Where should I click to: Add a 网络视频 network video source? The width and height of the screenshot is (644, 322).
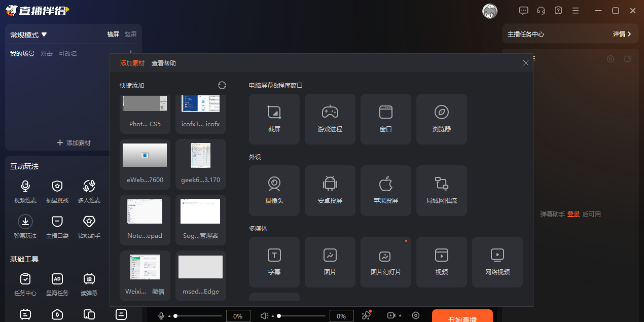pyautogui.click(x=497, y=262)
